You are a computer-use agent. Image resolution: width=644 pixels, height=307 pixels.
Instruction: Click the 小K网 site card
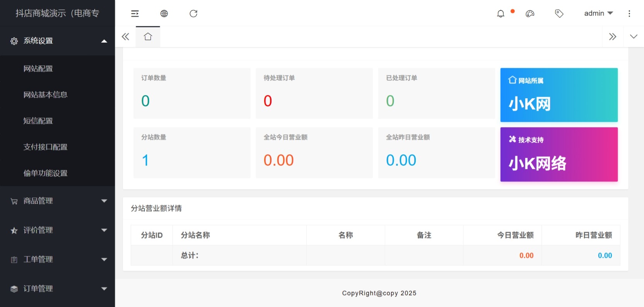click(x=559, y=95)
